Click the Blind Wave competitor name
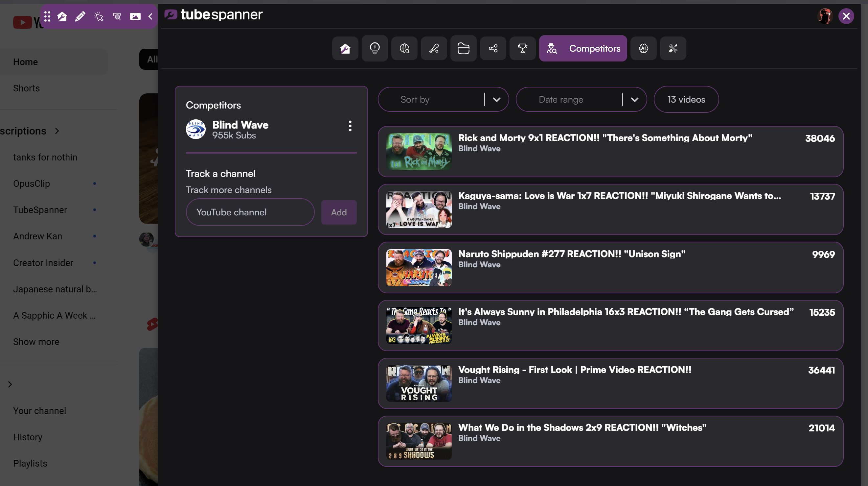Image resolution: width=868 pixels, height=486 pixels. click(240, 125)
